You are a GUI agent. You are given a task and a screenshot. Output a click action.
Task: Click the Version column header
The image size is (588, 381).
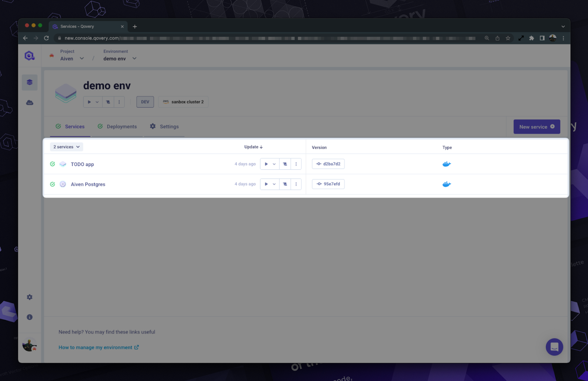319,147
